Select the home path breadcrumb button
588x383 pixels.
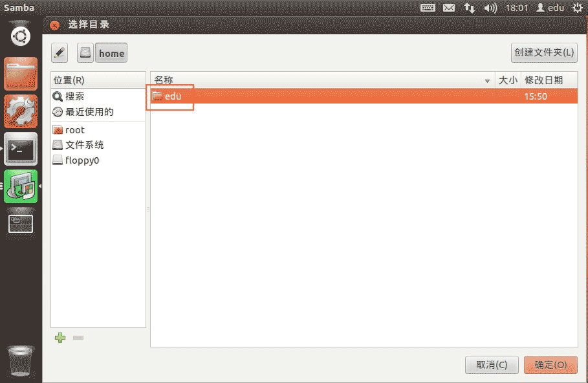point(111,53)
